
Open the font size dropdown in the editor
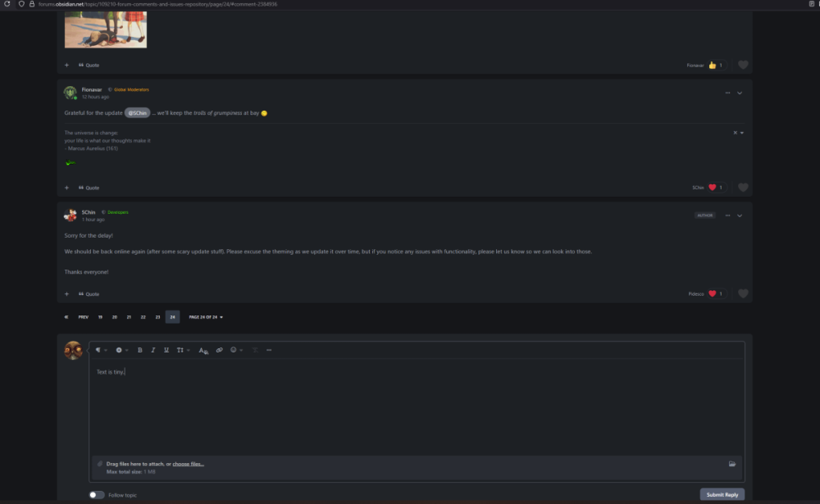click(182, 350)
